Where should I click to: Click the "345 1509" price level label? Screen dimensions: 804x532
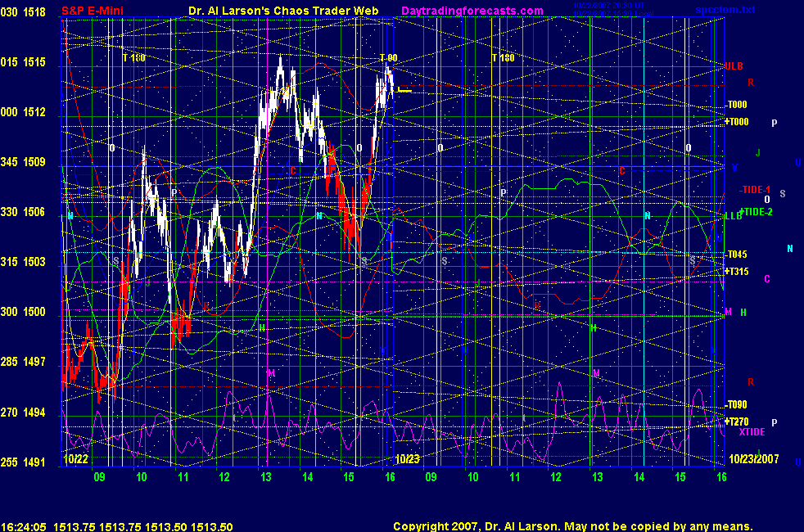click(23, 162)
